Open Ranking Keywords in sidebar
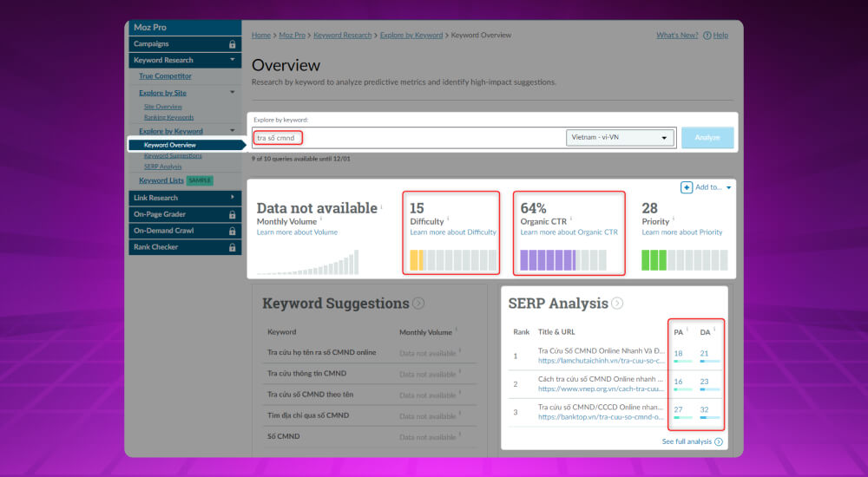The height and width of the screenshot is (477, 868). pos(169,117)
